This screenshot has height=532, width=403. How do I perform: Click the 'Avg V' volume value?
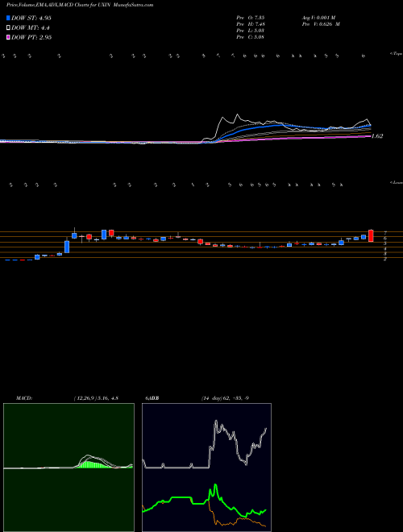pyautogui.click(x=318, y=17)
